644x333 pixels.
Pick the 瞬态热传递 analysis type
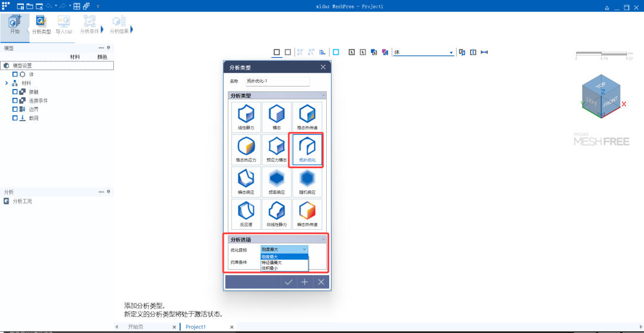[x=307, y=214]
